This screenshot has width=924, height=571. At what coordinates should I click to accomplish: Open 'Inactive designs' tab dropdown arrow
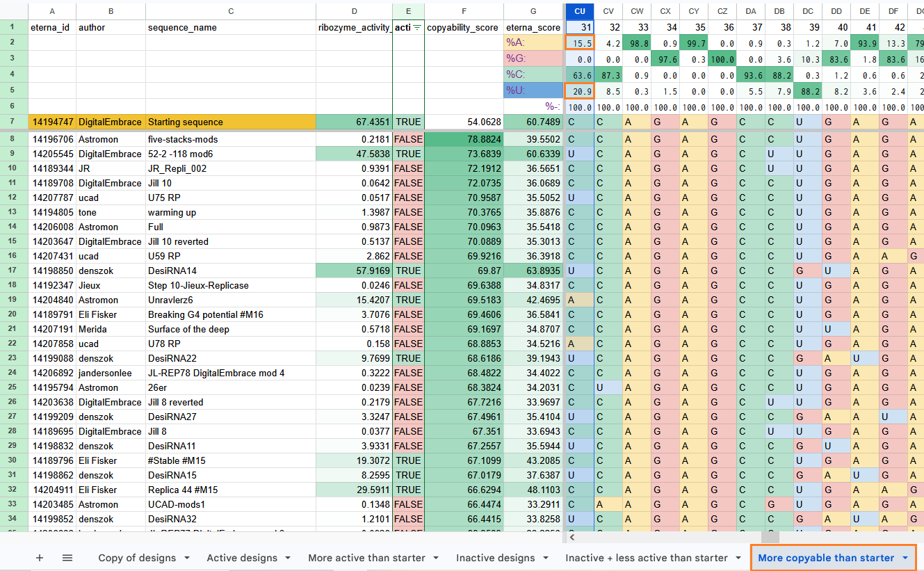click(544, 558)
